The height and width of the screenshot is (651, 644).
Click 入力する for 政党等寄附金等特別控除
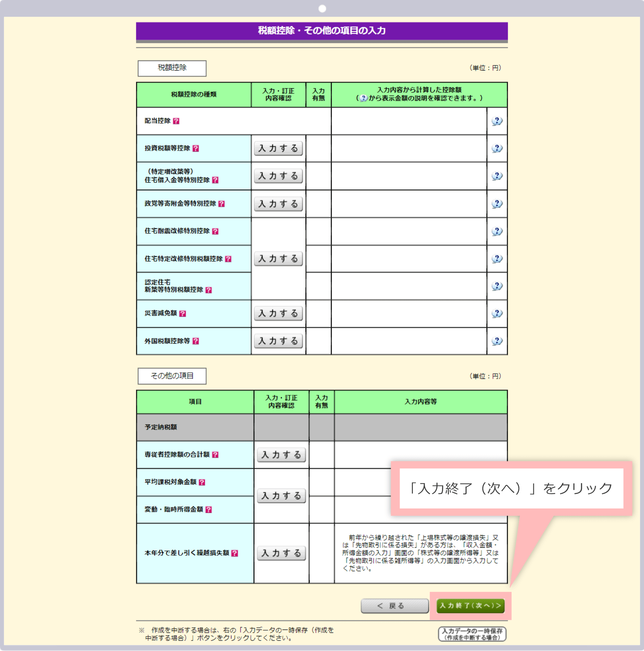coord(278,204)
